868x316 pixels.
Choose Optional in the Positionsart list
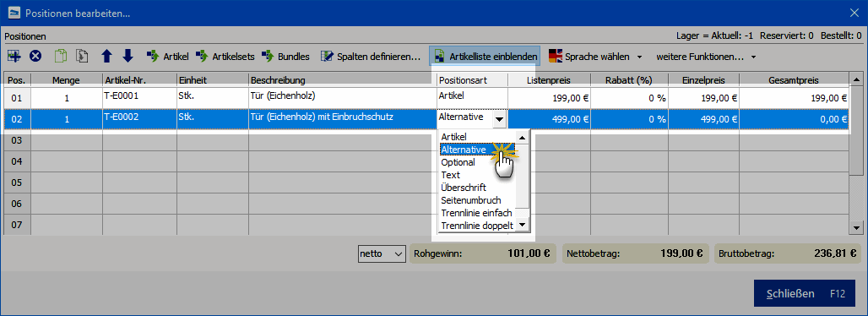click(477, 162)
